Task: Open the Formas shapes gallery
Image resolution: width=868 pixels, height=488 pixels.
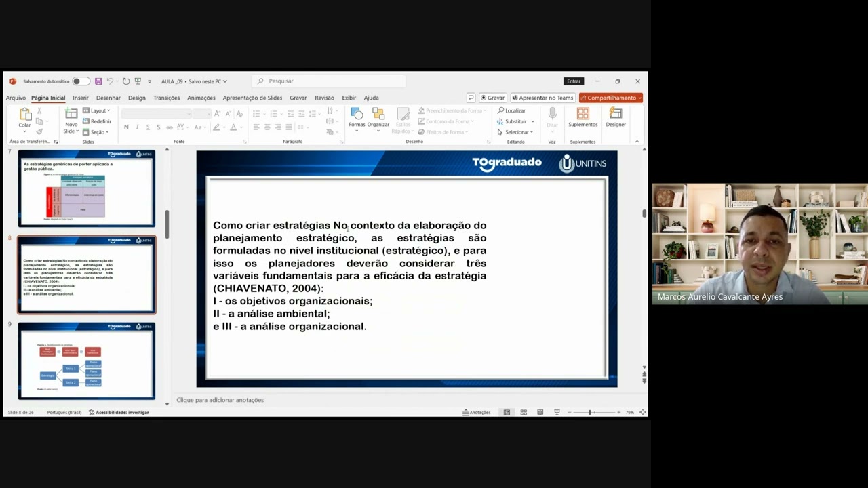Action: [357, 119]
